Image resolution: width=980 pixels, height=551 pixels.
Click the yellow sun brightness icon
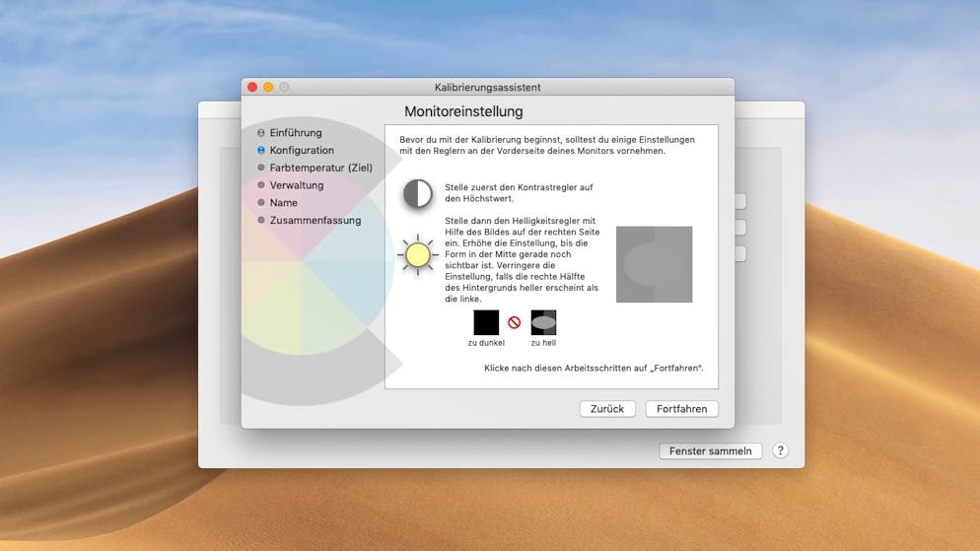click(x=417, y=255)
